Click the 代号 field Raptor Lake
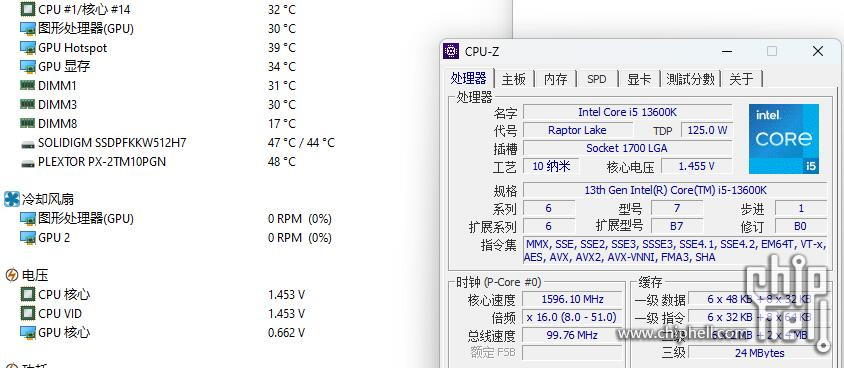Image resolution: width=844 pixels, height=368 pixels. click(x=578, y=130)
